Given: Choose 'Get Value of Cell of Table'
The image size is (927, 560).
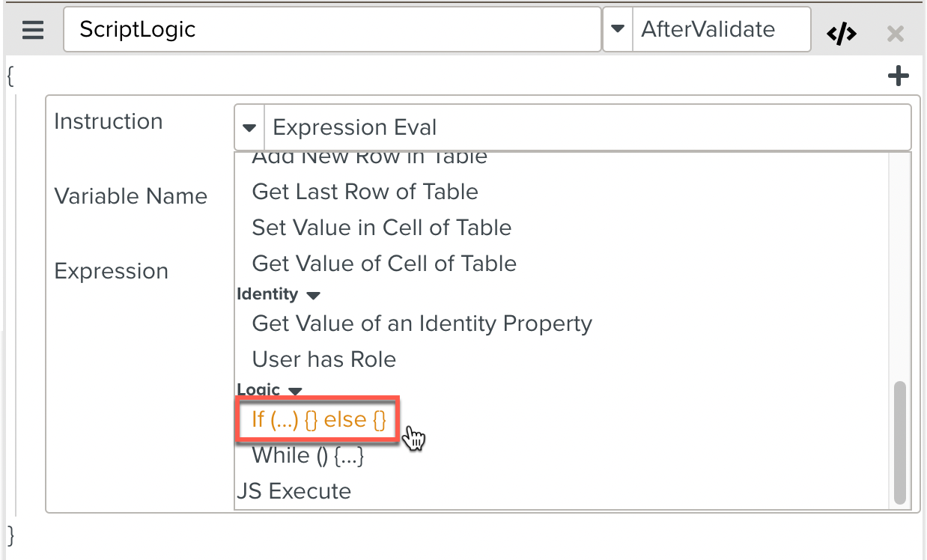Looking at the screenshot, I should pyautogui.click(x=384, y=264).
